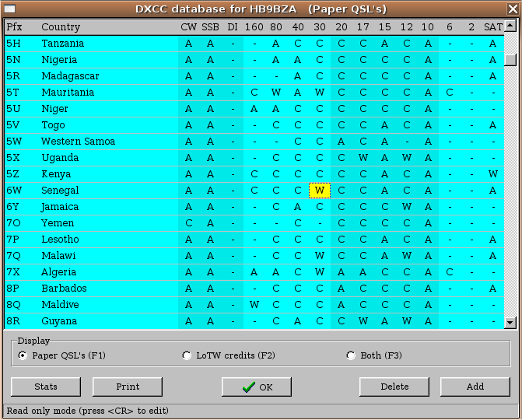The image size is (522, 420).
Task: Select the highlighted W cell for Senegal 30m
Action: coord(320,191)
